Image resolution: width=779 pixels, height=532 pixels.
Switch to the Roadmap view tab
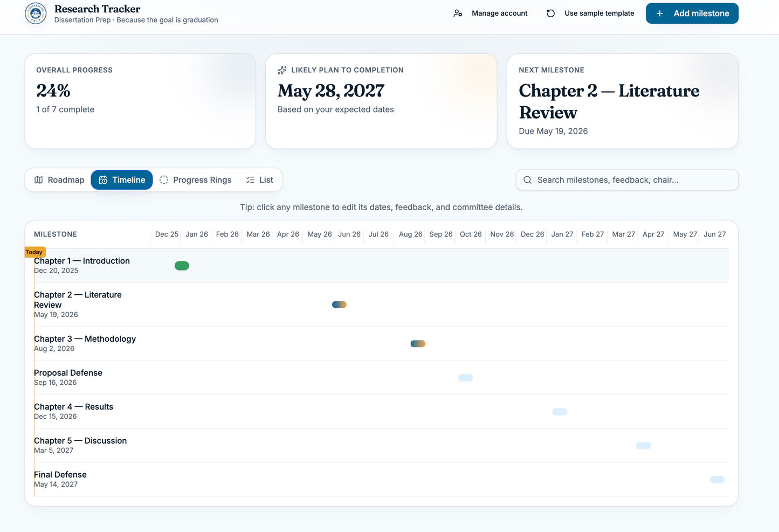point(59,180)
